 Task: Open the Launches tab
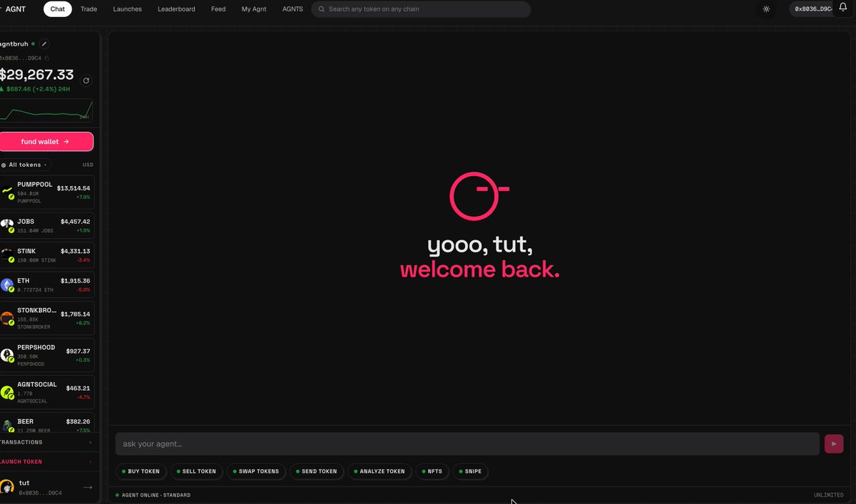128,9
